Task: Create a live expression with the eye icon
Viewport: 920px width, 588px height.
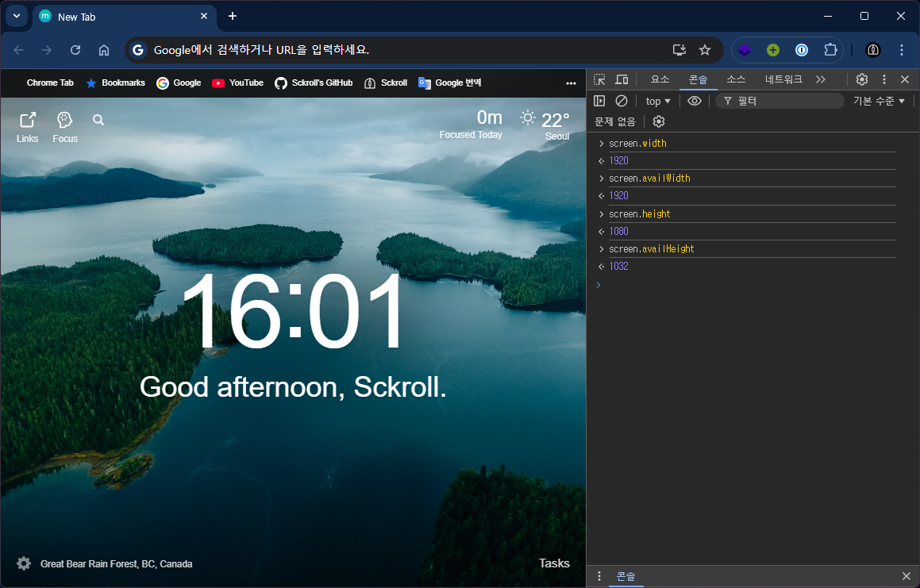Action: 696,101
